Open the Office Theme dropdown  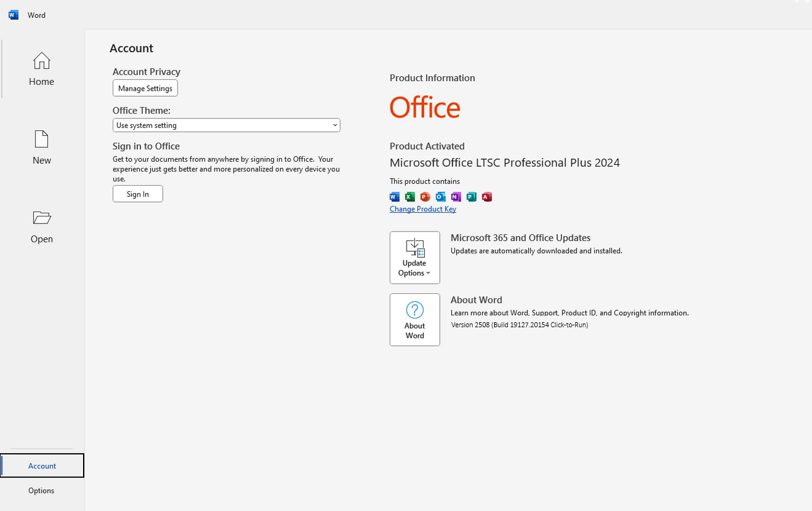[227, 125]
